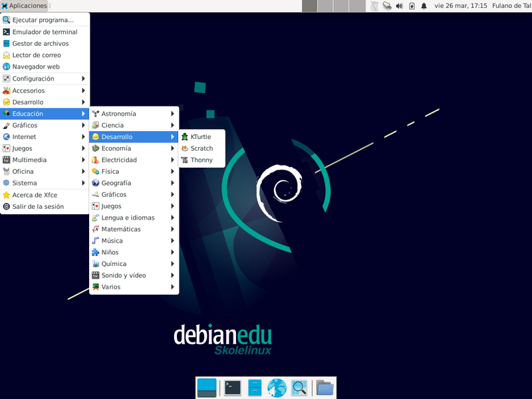
Task: Click the Ciencia icon in Educación submenu
Action: coord(96,125)
